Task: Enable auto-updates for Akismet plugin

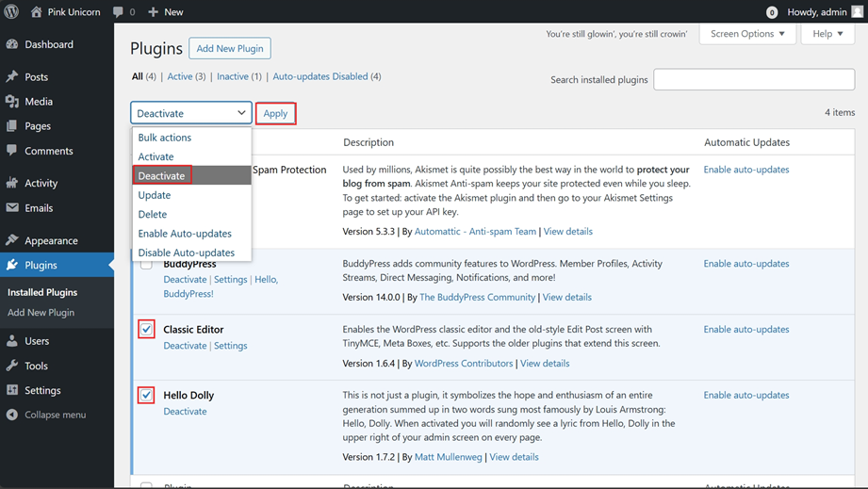Action: click(746, 170)
